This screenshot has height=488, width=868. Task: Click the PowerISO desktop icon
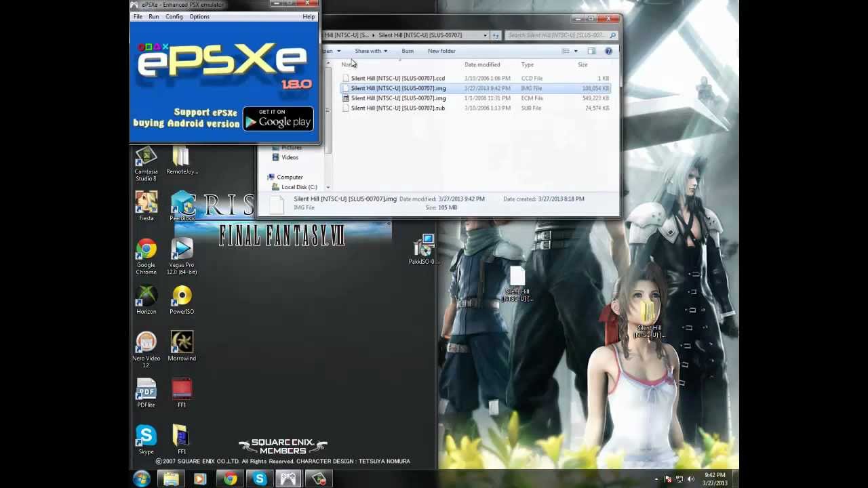point(182,300)
